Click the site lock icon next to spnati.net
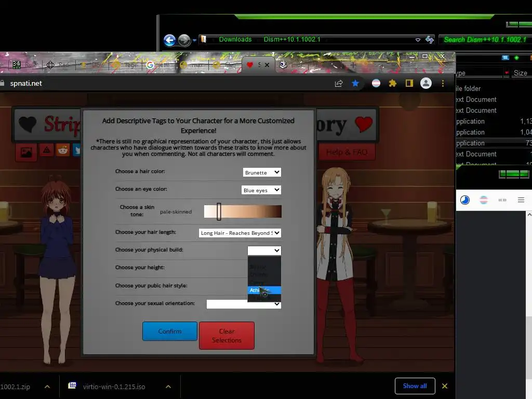Image resolution: width=532 pixels, height=399 pixels. pyautogui.click(x=2, y=83)
